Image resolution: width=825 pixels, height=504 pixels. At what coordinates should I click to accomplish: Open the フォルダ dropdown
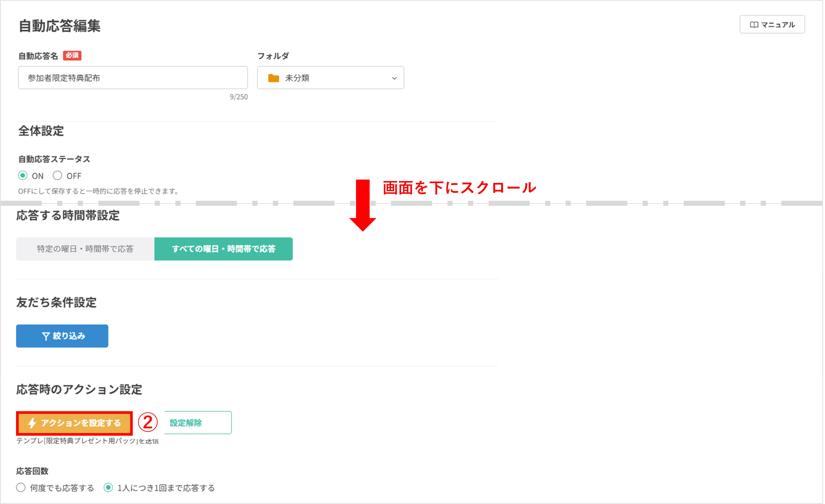coord(330,78)
